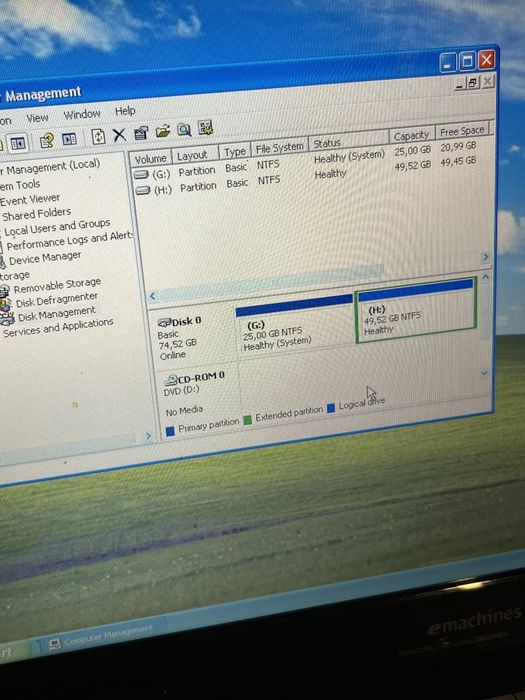Click the volume list scroll-left arrow
Viewport: 525px width, 700px height.
click(x=153, y=296)
